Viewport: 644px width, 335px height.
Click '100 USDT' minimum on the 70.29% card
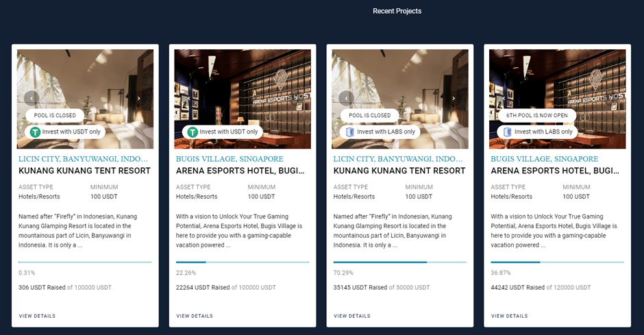419,197
